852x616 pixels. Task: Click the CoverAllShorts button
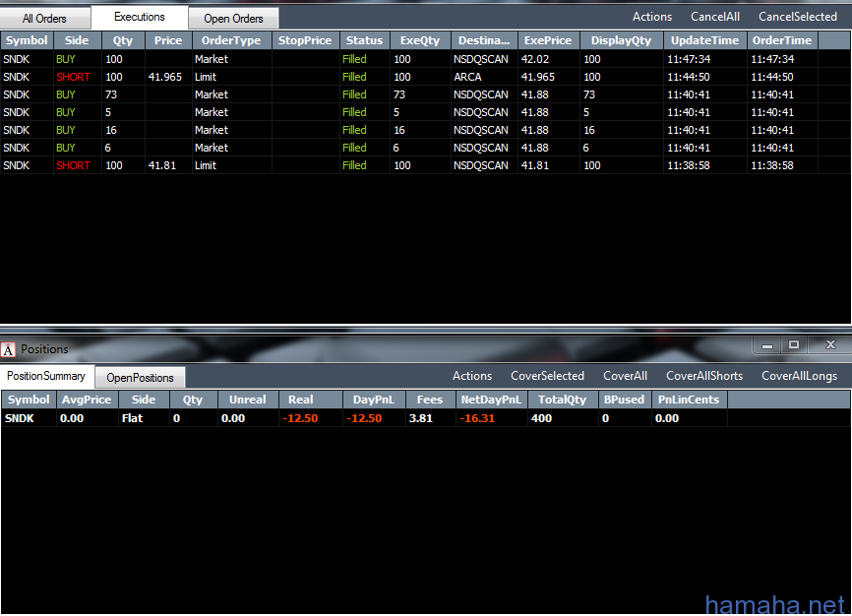[x=704, y=376]
